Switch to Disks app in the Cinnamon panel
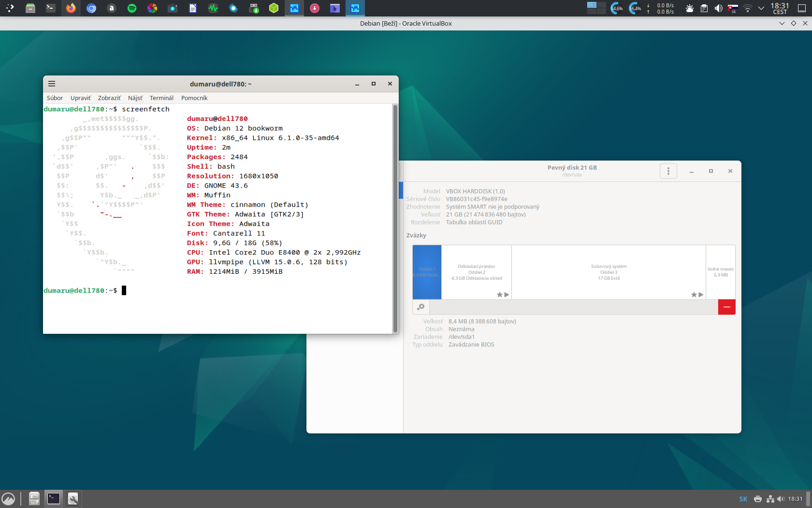 [x=73, y=499]
